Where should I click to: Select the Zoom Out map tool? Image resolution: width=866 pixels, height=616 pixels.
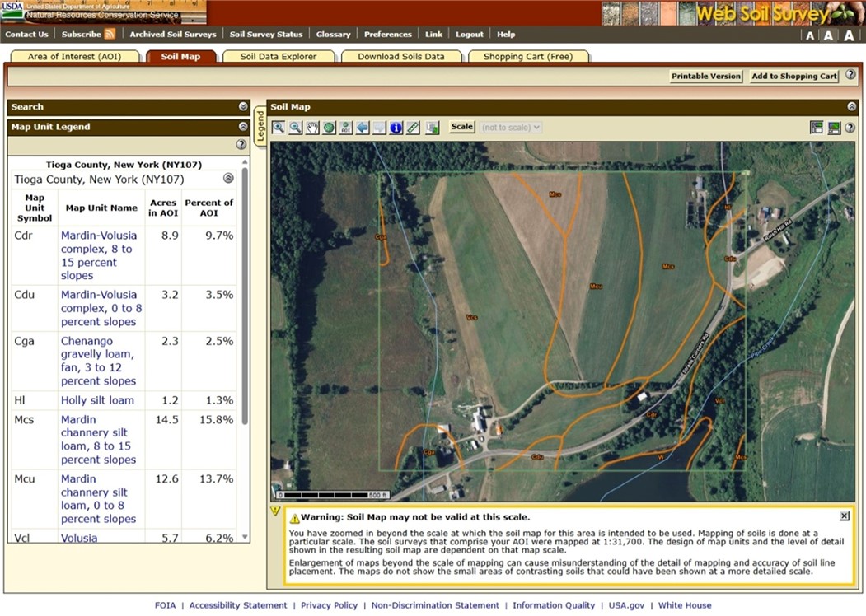[295, 128]
